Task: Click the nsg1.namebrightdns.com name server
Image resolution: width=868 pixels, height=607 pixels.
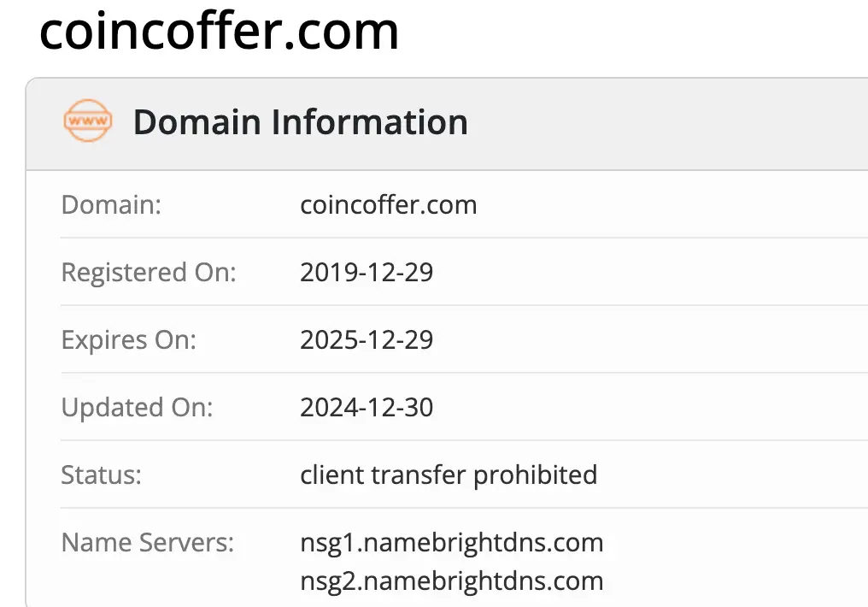Action: (451, 542)
